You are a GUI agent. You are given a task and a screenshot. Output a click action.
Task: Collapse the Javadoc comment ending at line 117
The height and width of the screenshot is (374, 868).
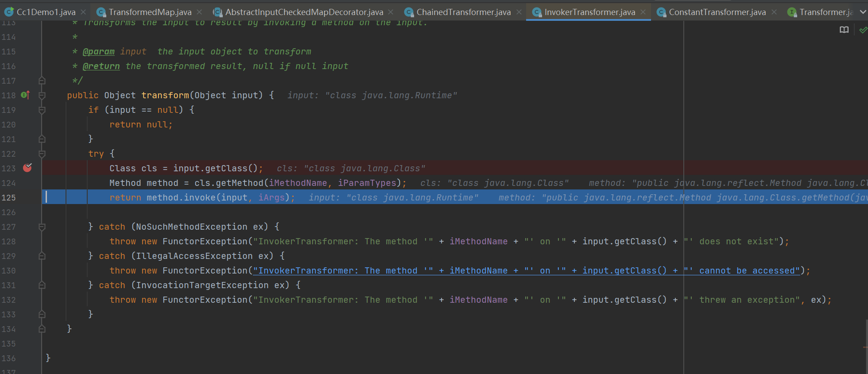tap(42, 81)
